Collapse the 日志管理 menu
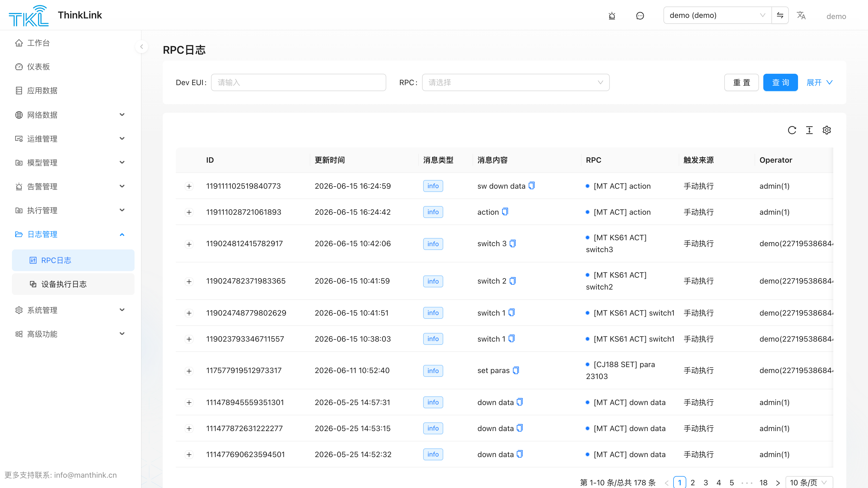The height and width of the screenshot is (488, 868). pyautogui.click(x=70, y=235)
